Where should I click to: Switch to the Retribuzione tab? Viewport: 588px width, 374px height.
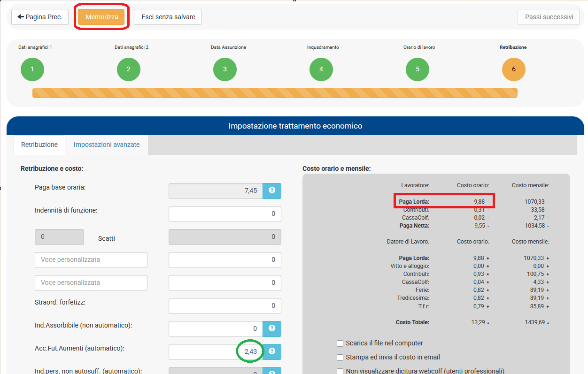tap(39, 145)
